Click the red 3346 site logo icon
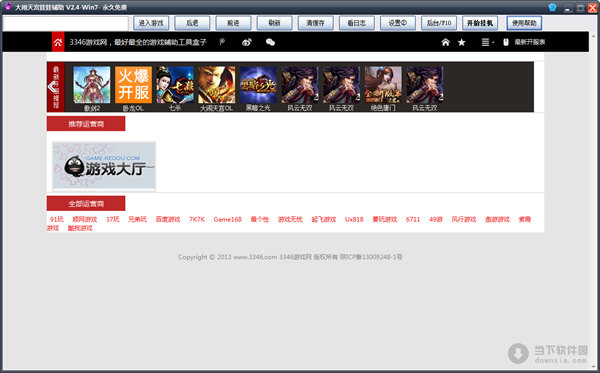Screen dimensions: 600x373 click(58, 42)
